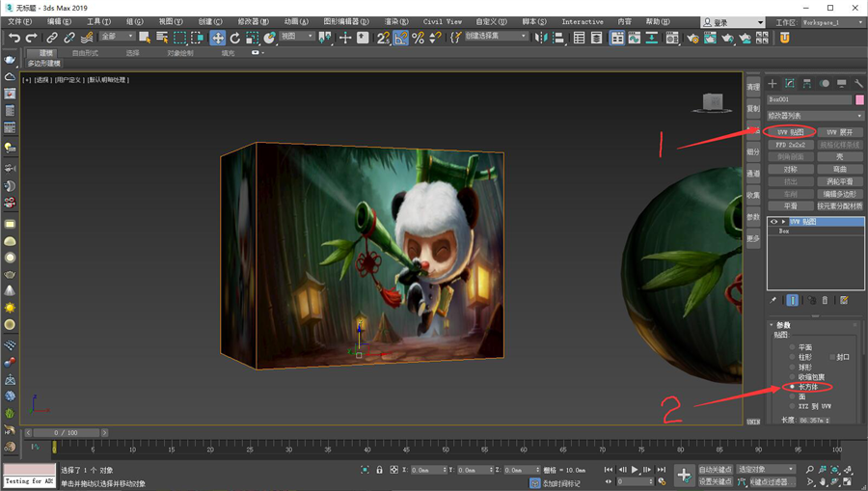Open the Material Editor icon
Image resolution: width=868 pixels, height=491 pixels.
click(672, 38)
